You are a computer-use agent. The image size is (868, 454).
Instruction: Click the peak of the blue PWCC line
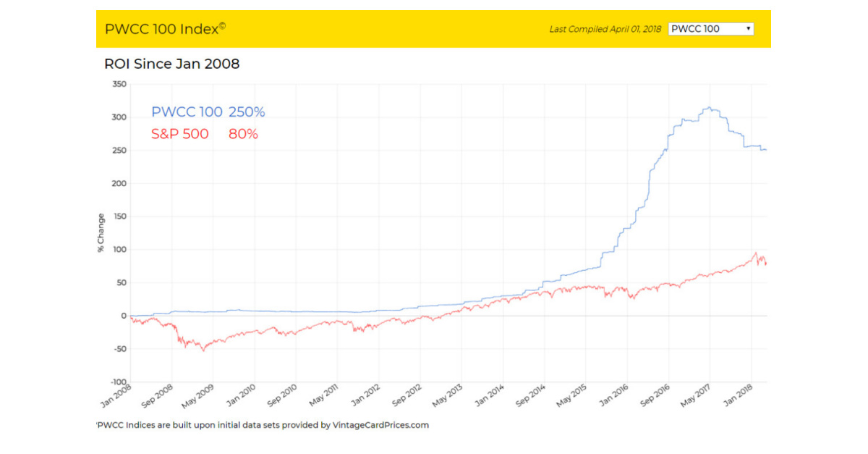(710, 108)
